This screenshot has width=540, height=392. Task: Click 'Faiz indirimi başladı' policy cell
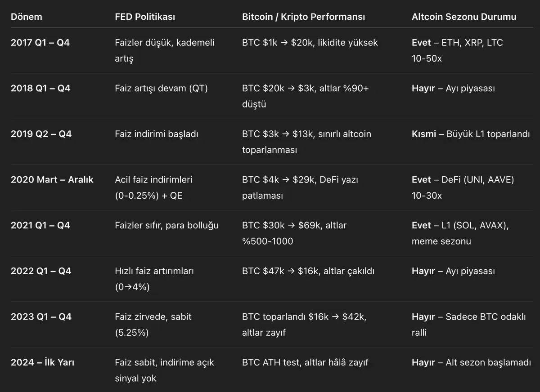tap(156, 134)
